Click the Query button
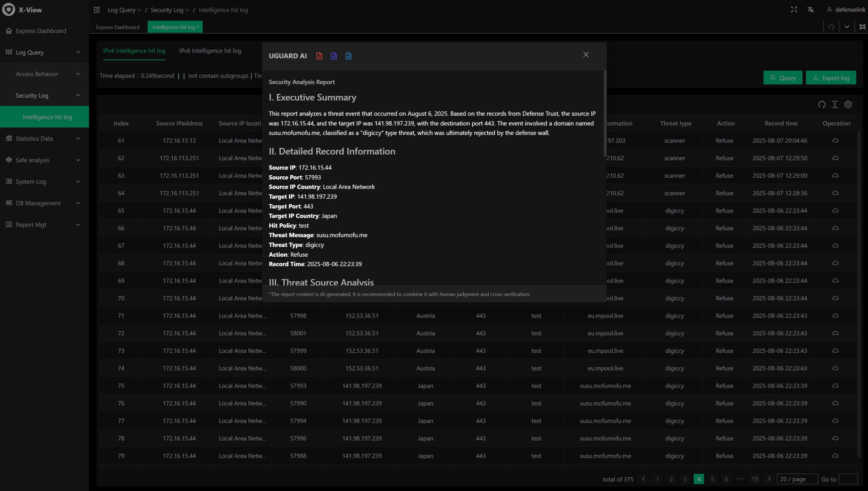Viewport: 868px width, 491px height. point(783,78)
